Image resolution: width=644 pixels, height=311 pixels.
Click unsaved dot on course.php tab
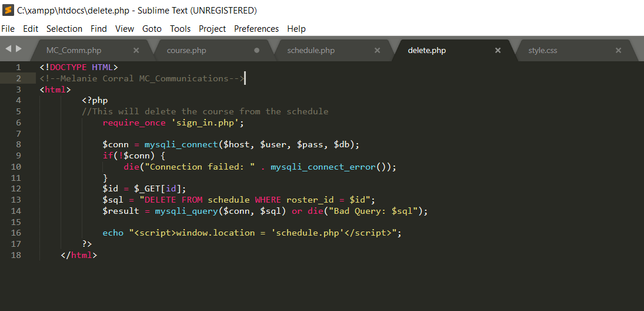tap(257, 51)
